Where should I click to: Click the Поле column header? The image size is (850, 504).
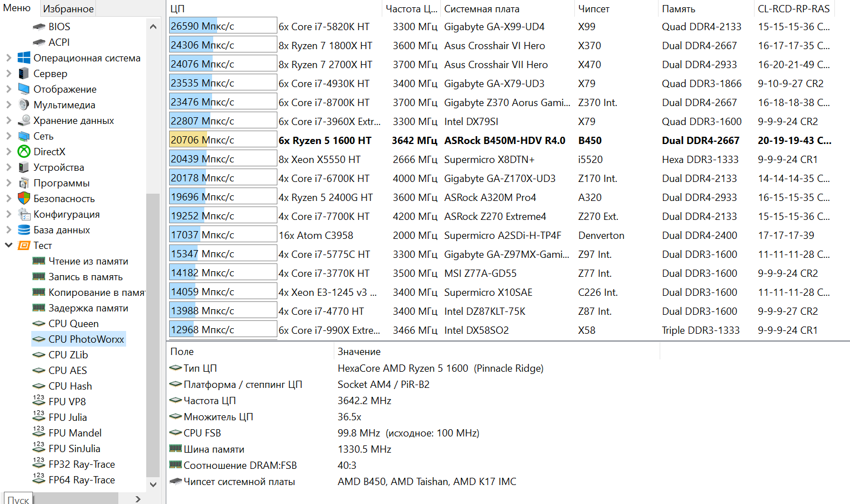click(x=250, y=352)
